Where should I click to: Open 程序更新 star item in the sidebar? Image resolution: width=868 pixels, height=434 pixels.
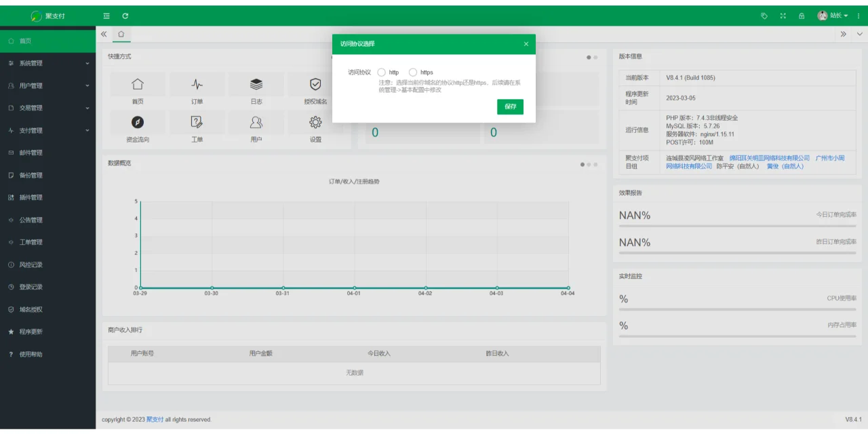click(x=47, y=332)
